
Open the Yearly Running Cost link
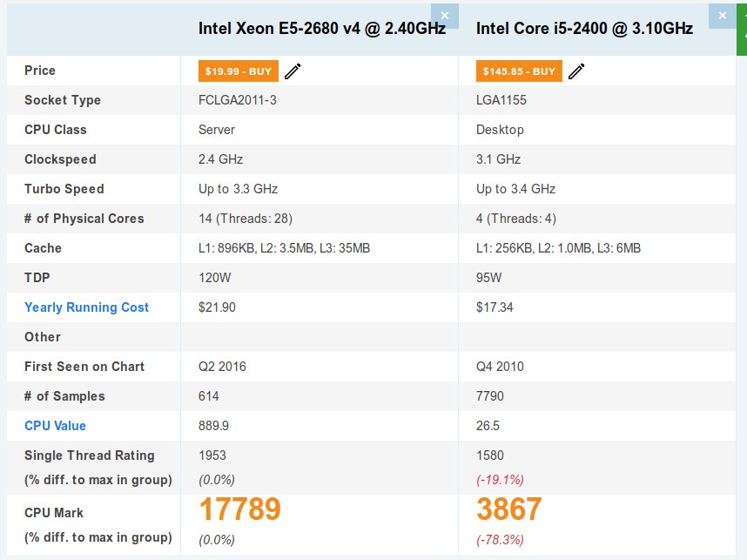click(x=86, y=307)
